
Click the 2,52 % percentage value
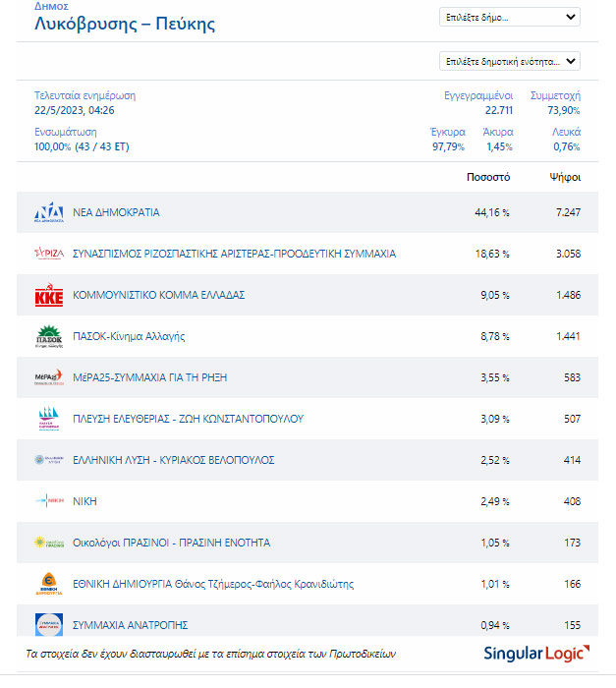pyautogui.click(x=495, y=460)
